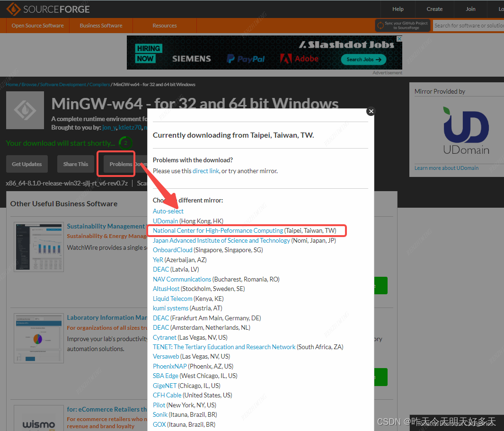
Task: Open ktietz70 contributor profile
Action: [x=130, y=128]
